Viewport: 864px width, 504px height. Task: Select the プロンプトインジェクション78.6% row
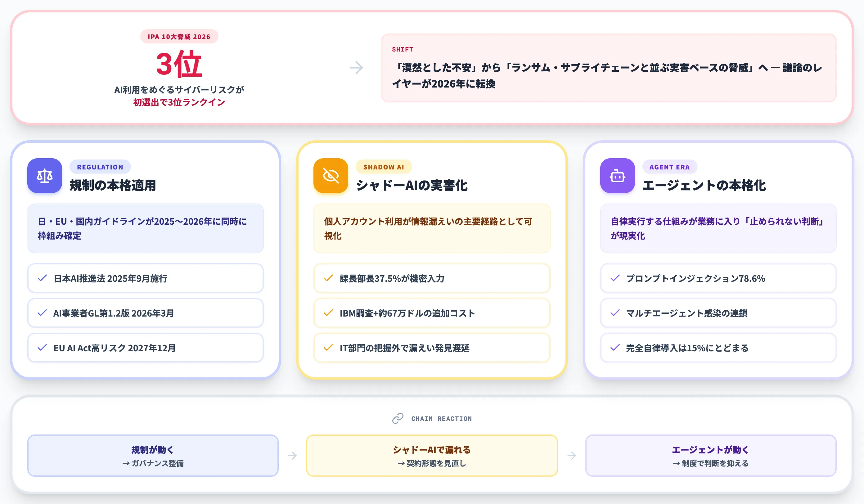tap(718, 278)
